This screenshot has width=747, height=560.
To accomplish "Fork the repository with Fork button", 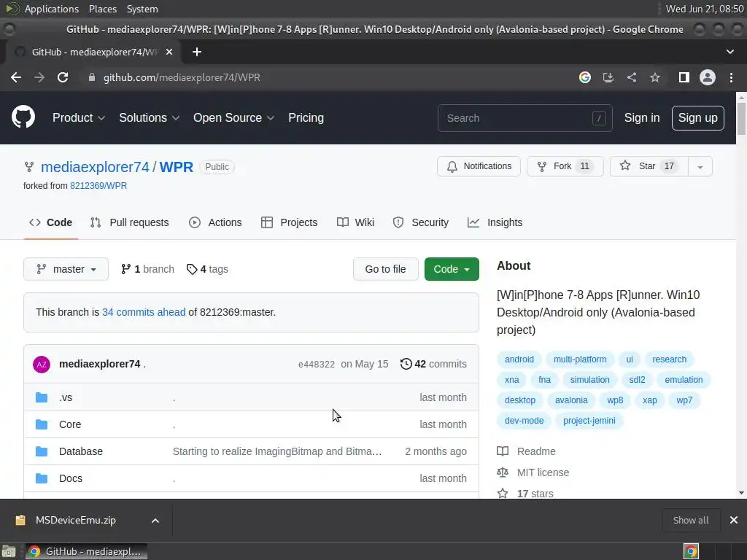I will [x=565, y=166].
